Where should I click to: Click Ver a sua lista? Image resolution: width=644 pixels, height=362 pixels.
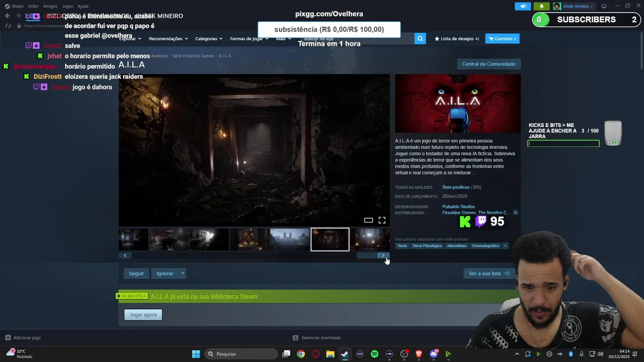pyautogui.click(x=489, y=274)
